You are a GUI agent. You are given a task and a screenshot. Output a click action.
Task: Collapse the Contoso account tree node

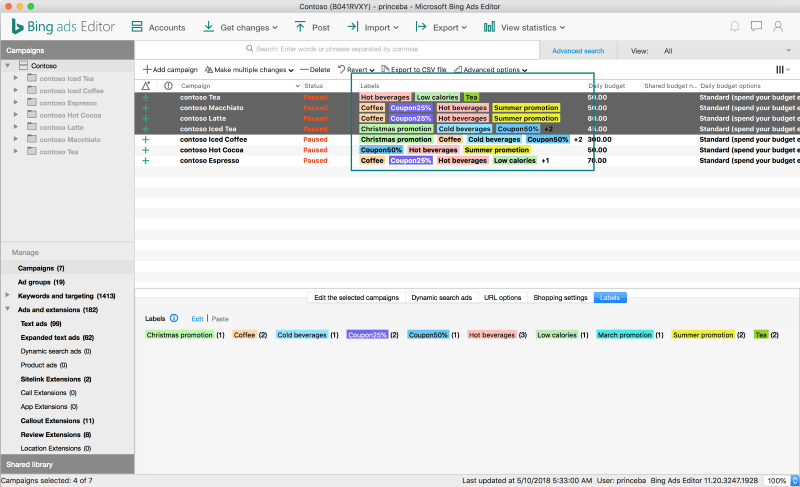8,65
